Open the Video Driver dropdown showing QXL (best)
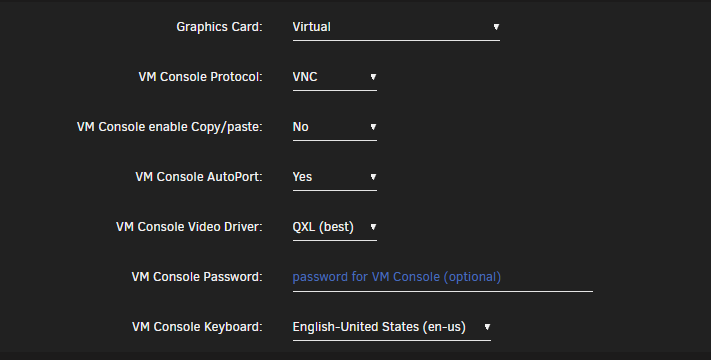711x360 pixels. pyautogui.click(x=335, y=227)
